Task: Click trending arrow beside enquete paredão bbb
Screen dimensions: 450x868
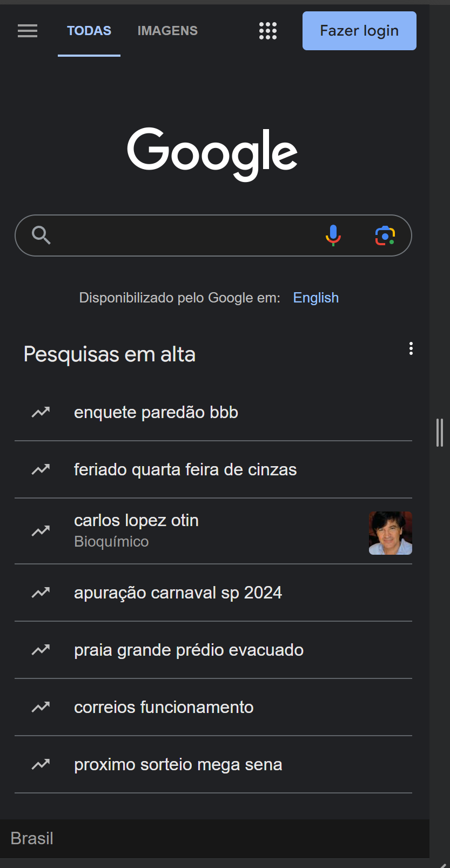Action: (41, 413)
